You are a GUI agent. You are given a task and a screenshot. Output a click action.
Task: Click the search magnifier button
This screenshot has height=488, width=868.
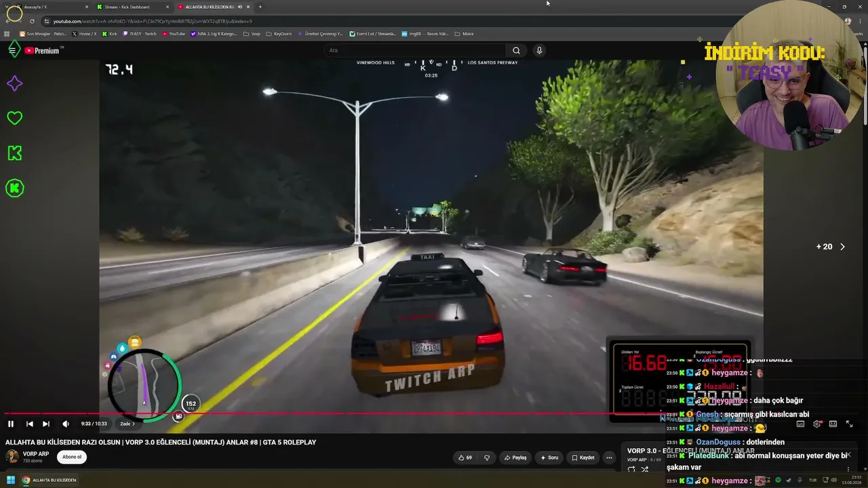point(516,50)
